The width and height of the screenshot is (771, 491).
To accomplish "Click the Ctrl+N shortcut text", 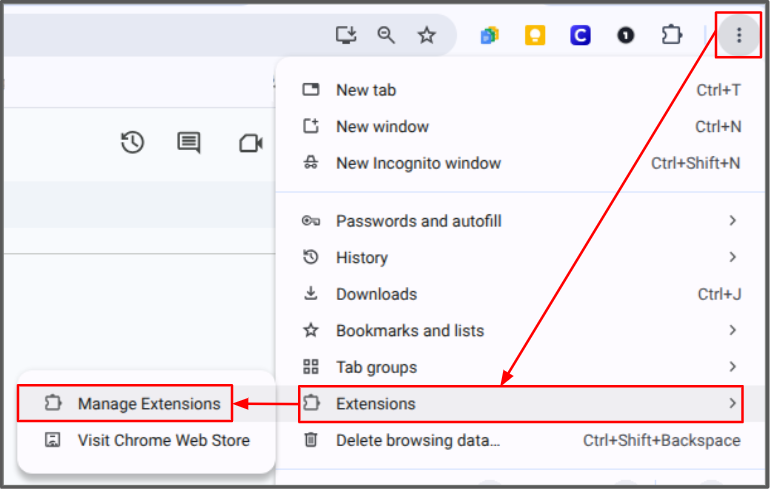I will coord(718,127).
